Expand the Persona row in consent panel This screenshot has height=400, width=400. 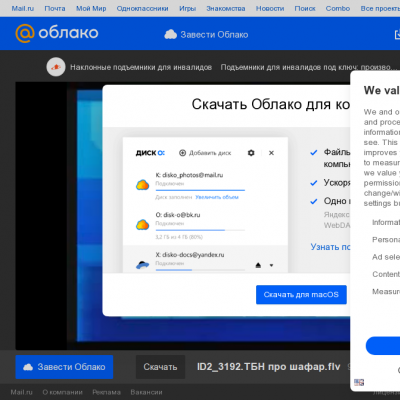[x=386, y=240]
